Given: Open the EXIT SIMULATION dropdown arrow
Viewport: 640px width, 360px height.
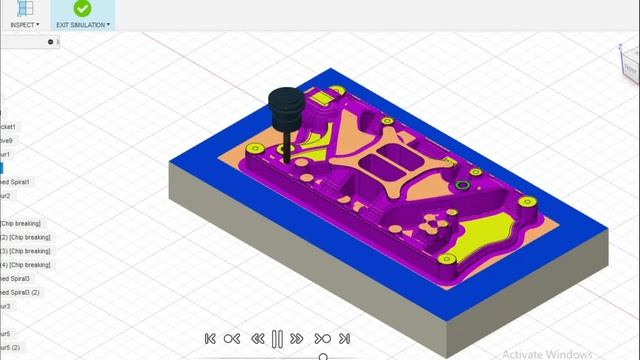Looking at the screenshot, I should tap(108, 24).
